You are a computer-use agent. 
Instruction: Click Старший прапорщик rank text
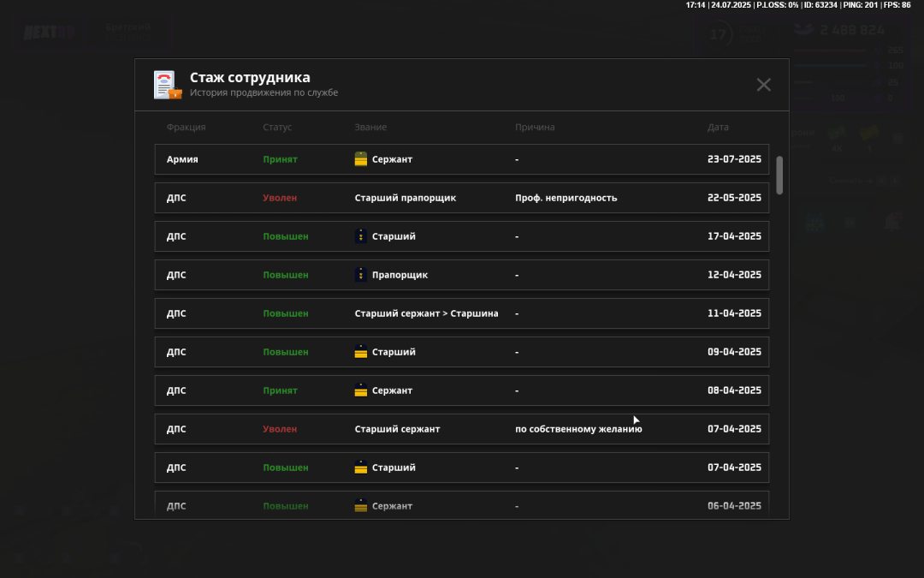coord(406,198)
